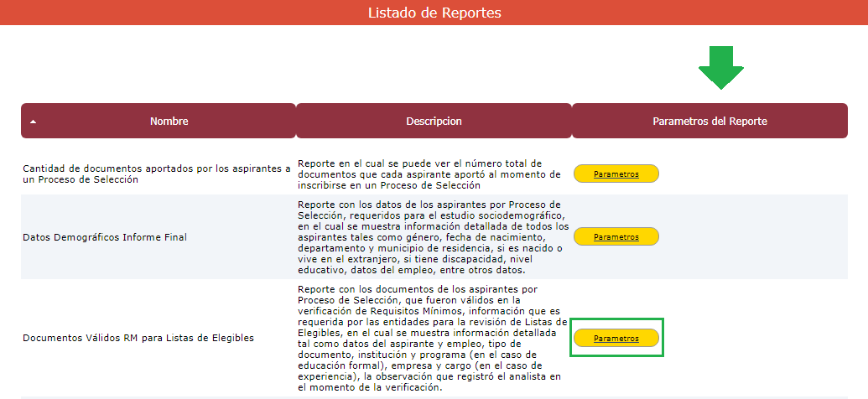Screen dimensions: 868x399
Task: Select the Parametros del Reporte column header
Action: click(709, 122)
